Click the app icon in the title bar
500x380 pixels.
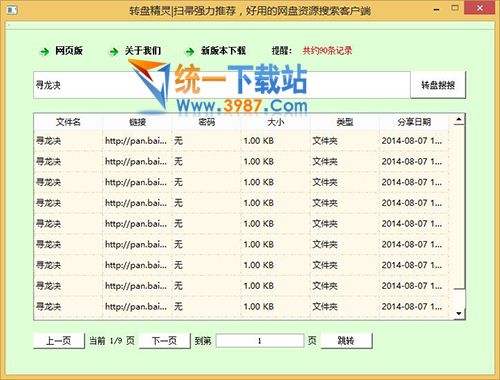[12, 10]
